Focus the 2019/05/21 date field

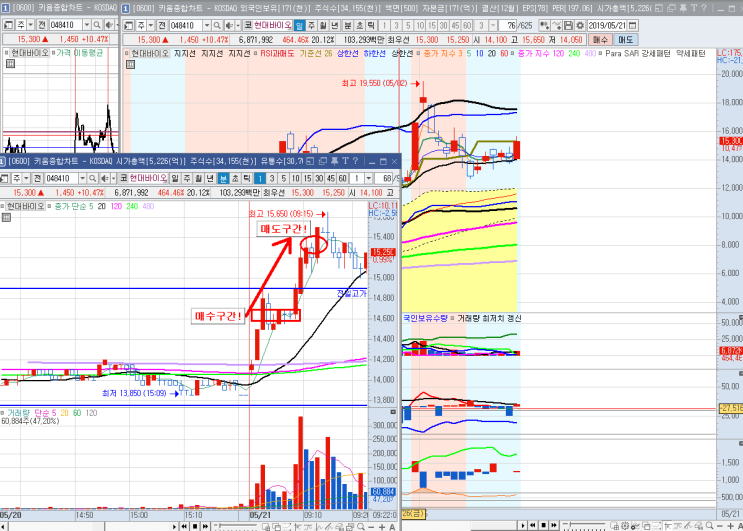tap(607, 25)
